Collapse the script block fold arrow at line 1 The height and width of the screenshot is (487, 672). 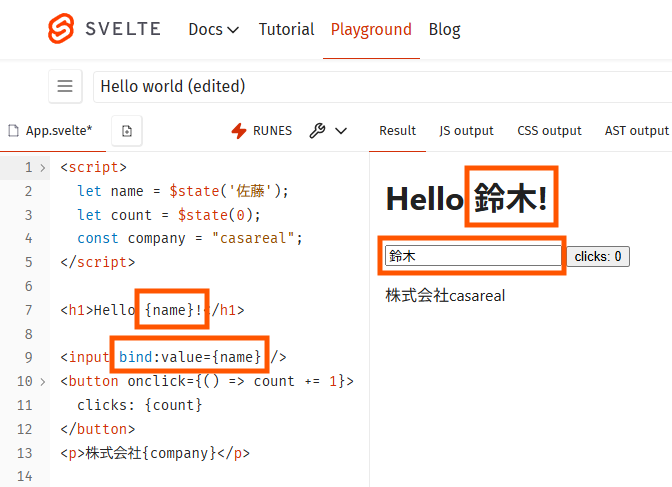click(42, 168)
